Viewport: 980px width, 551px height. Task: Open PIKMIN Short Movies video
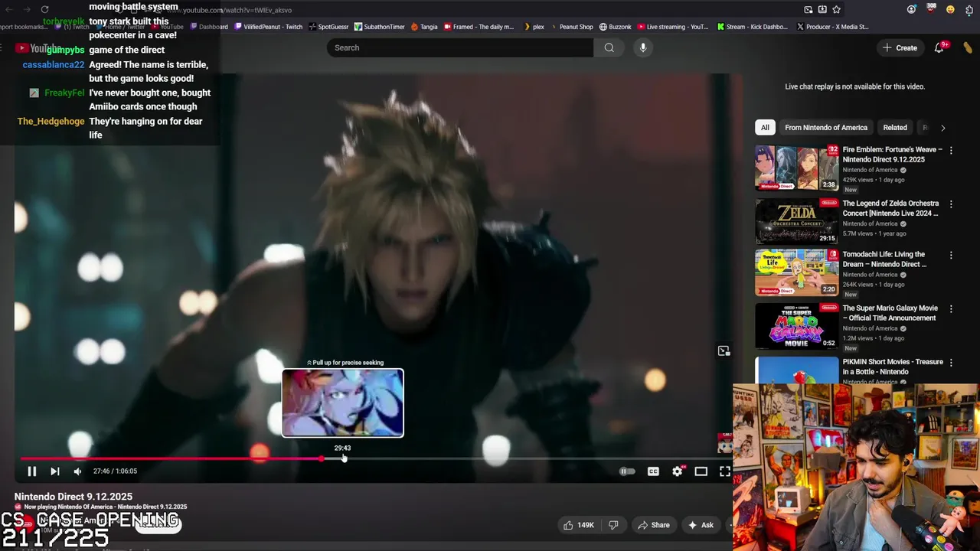[893, 367]
